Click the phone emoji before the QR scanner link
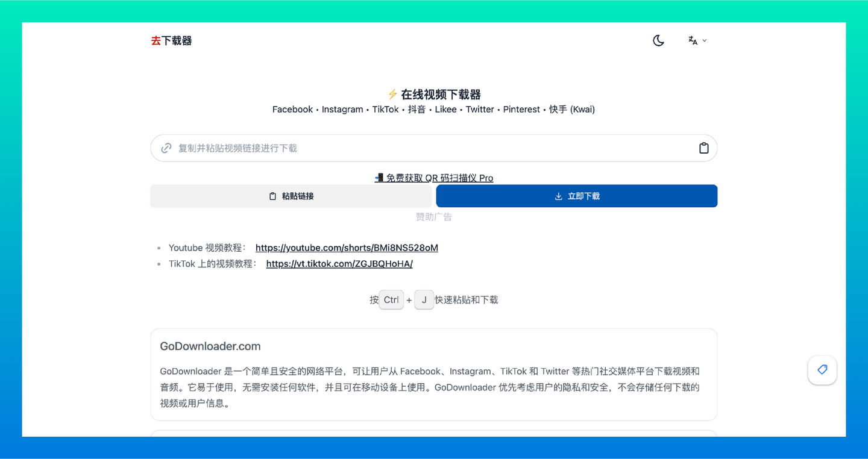The image size is (868, 459). click(379, 178)
